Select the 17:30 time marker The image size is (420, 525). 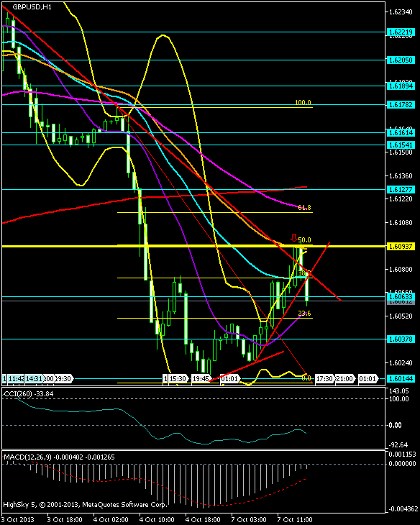click(x=324, y=379)
